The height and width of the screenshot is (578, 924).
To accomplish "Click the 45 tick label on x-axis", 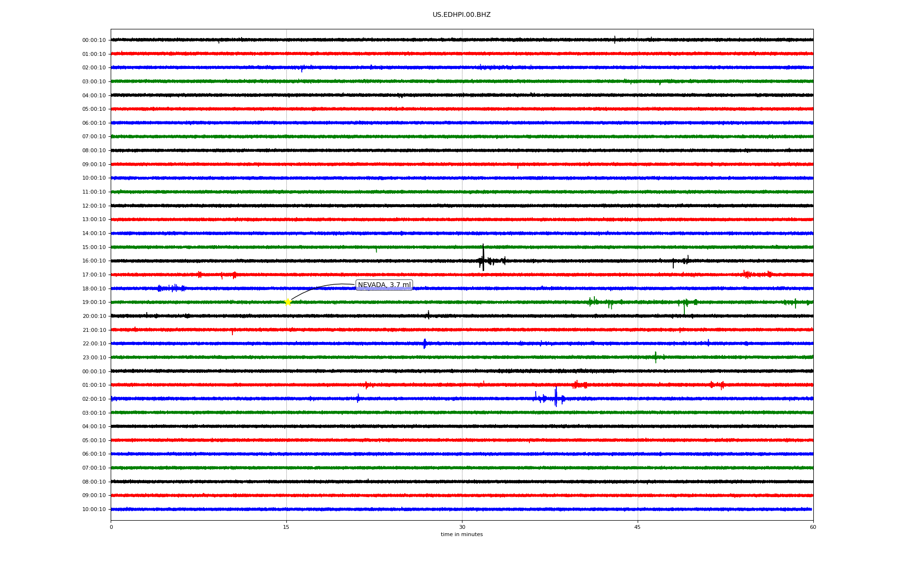I will (638, 527).
